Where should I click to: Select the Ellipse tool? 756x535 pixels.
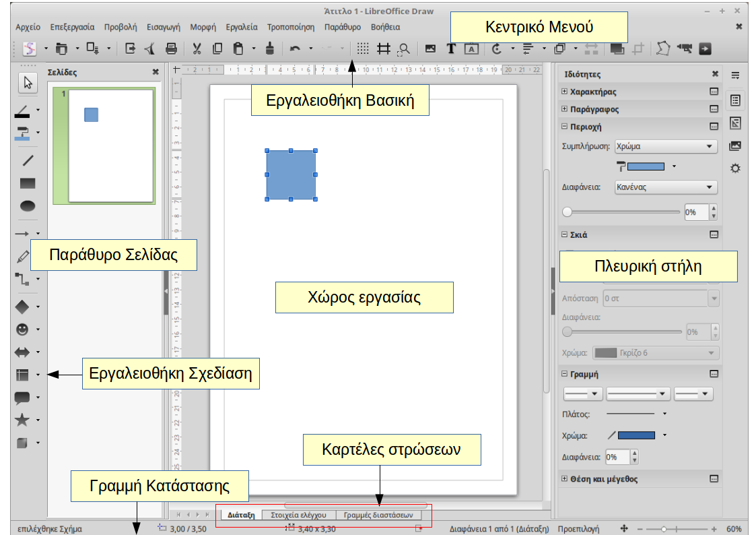(28, 206)
